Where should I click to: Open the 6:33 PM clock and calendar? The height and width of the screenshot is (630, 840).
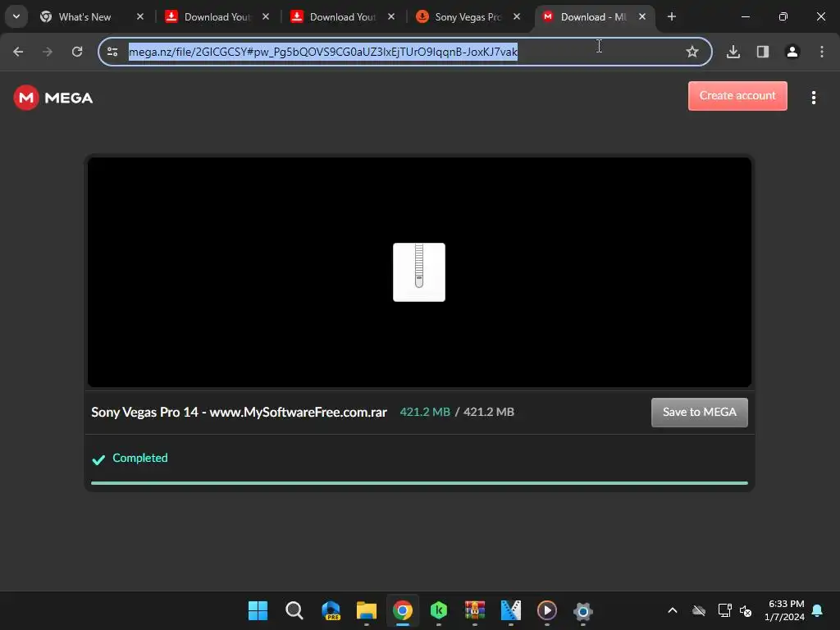785,610
